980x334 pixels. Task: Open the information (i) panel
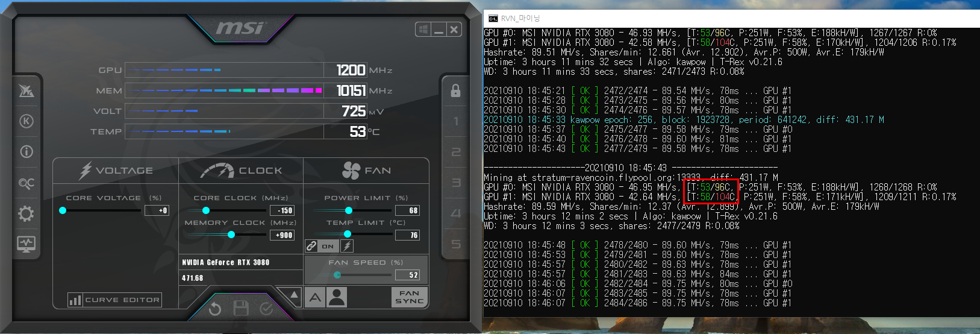[26, 151]
